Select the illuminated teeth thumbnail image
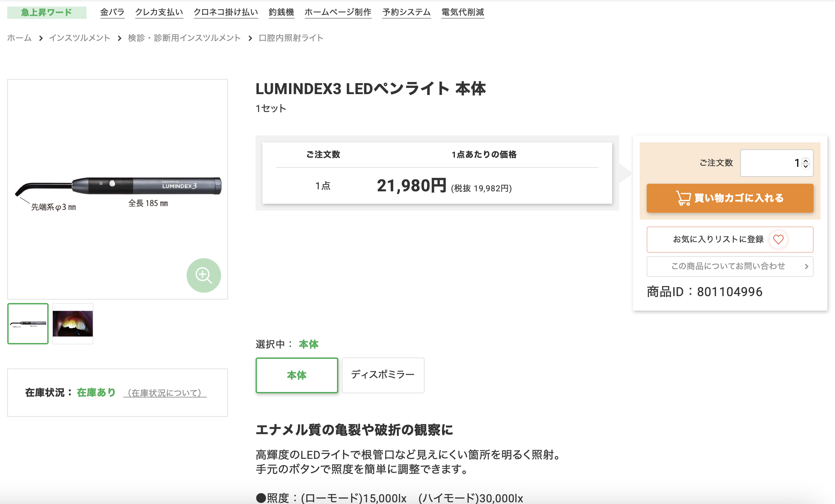The width and height of the screenshot is (835, 504). pos(73,323)
